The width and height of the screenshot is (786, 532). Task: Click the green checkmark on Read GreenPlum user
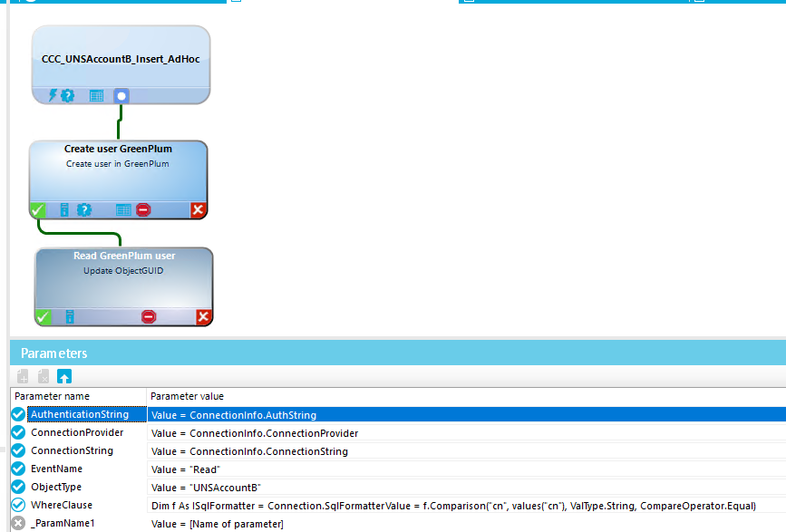pos(43,316)
